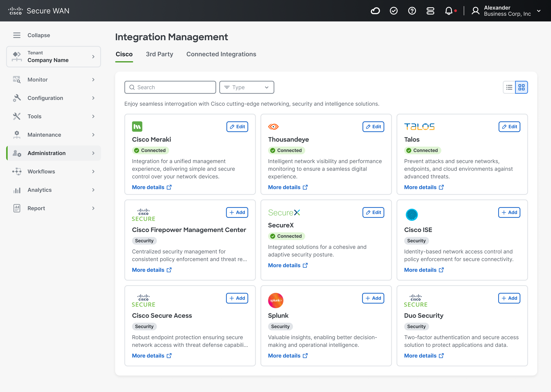Open More details for Splunk

tap(288, 356)
